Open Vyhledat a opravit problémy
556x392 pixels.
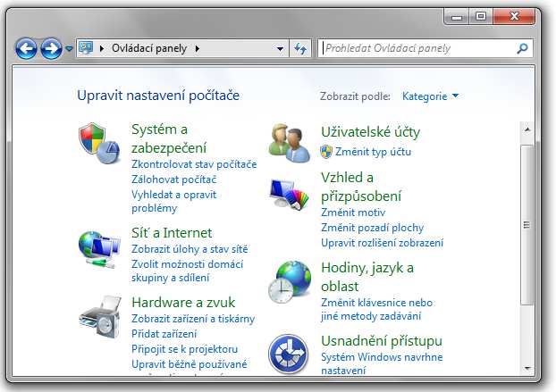173,201
